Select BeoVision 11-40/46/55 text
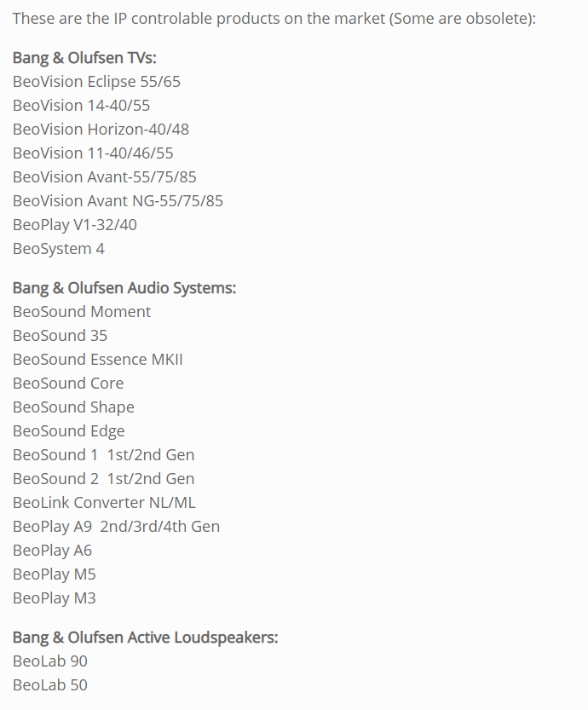 (93, 153)
